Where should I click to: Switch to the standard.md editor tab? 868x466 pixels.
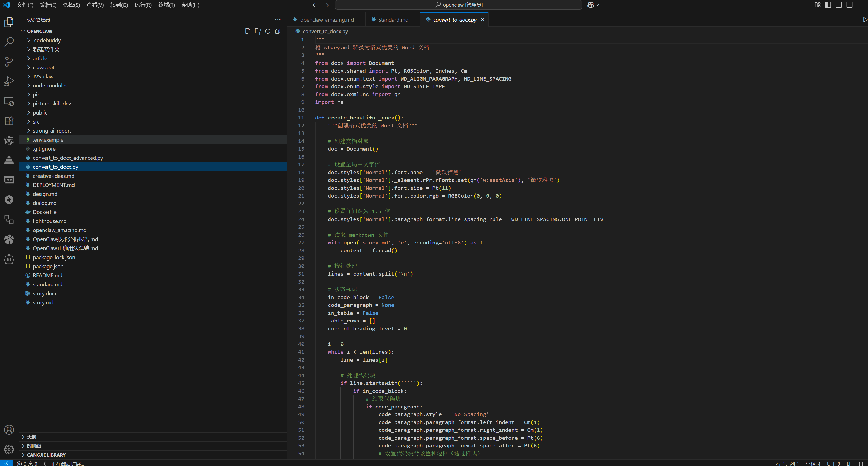pos(393,20)
